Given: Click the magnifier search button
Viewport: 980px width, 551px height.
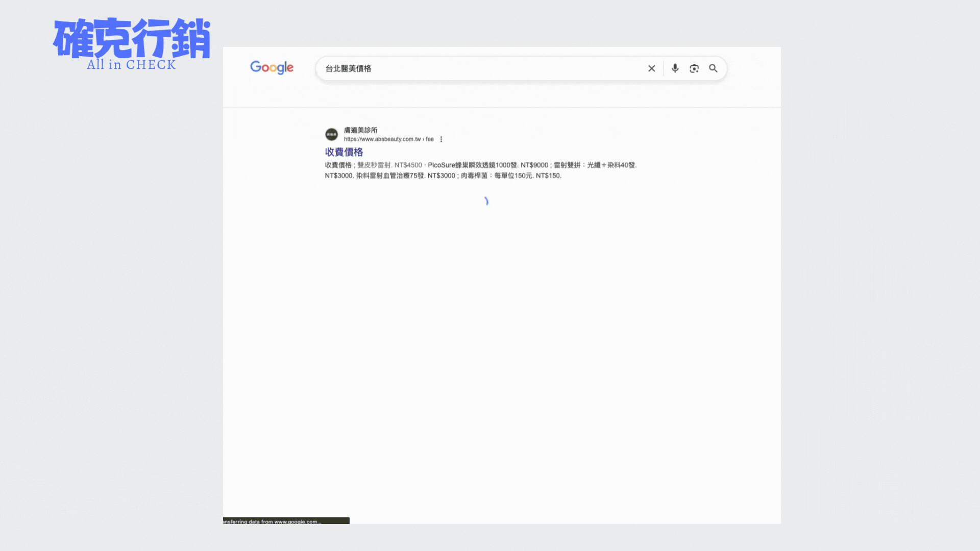Looking at the screenshot, I should click(713, 68).
